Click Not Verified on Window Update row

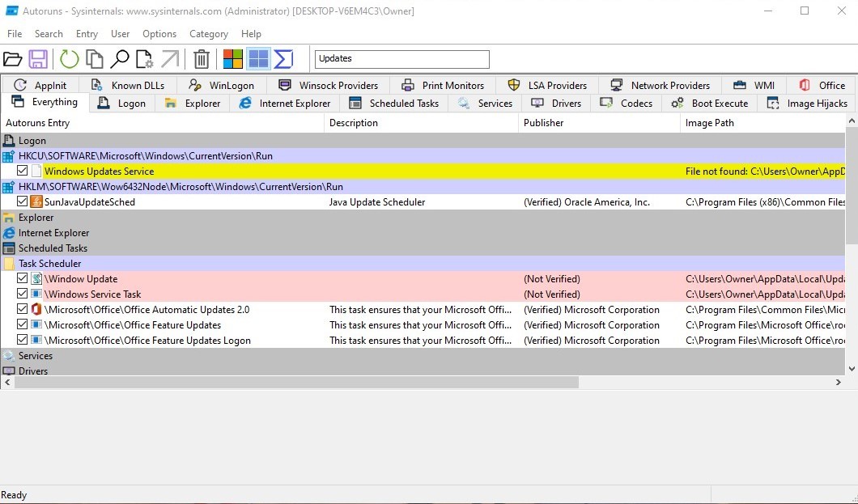click(x=551, y=278)
